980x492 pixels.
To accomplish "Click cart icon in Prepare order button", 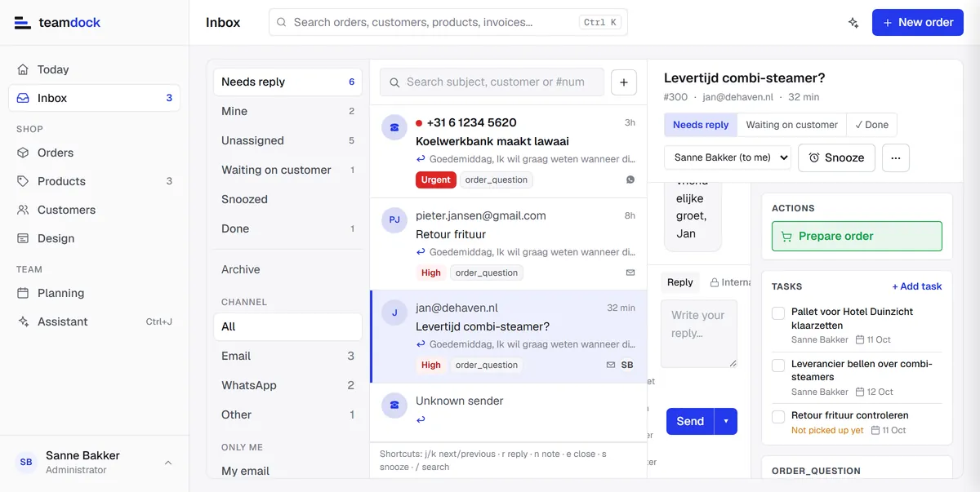I will point(786,237).
